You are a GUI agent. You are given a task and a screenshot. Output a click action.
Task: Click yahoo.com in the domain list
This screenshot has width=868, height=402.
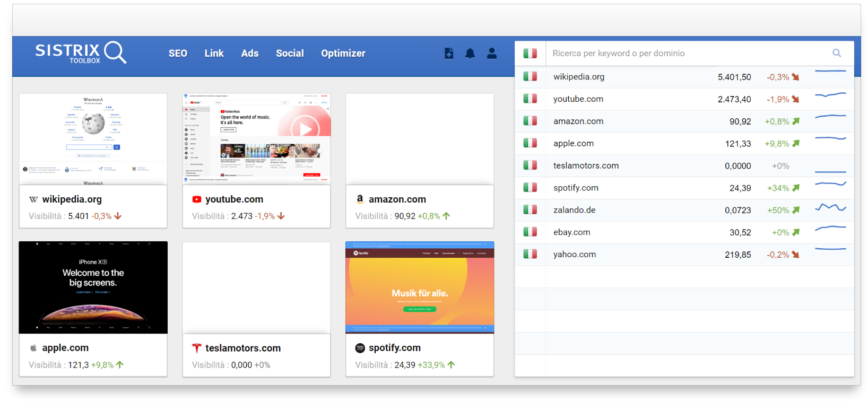[x=575, y=255]
